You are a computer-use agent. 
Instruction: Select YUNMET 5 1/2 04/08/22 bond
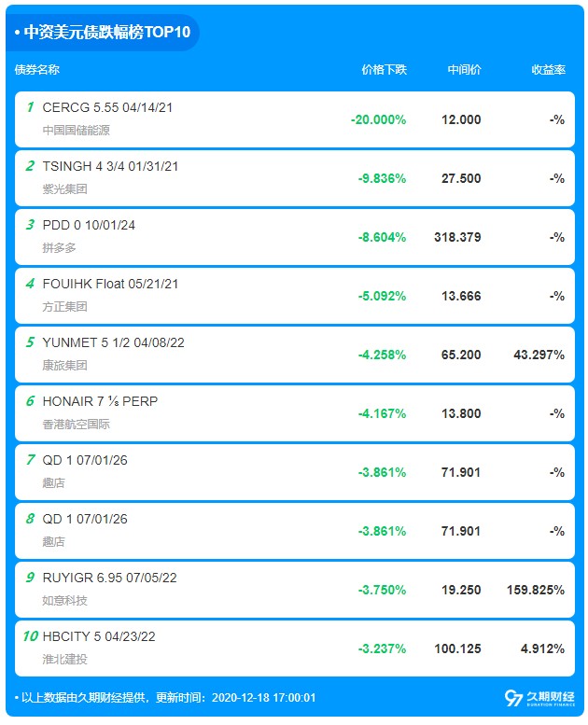click(295, 355)
